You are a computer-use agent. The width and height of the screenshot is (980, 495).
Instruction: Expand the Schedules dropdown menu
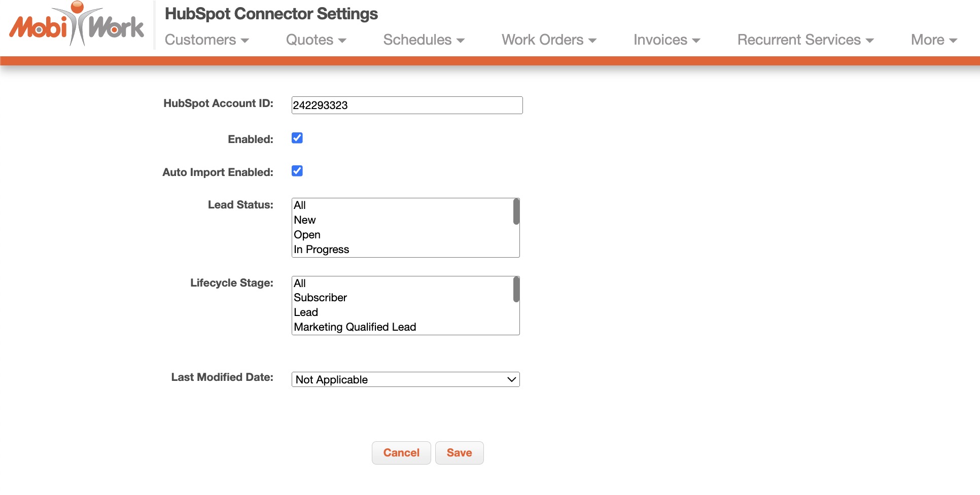[424, 40]
